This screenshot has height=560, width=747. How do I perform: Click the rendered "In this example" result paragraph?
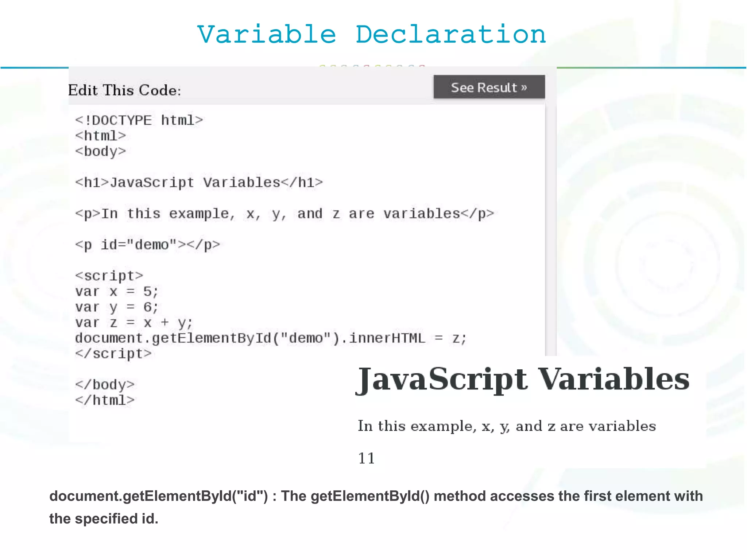tap(506, 426)
